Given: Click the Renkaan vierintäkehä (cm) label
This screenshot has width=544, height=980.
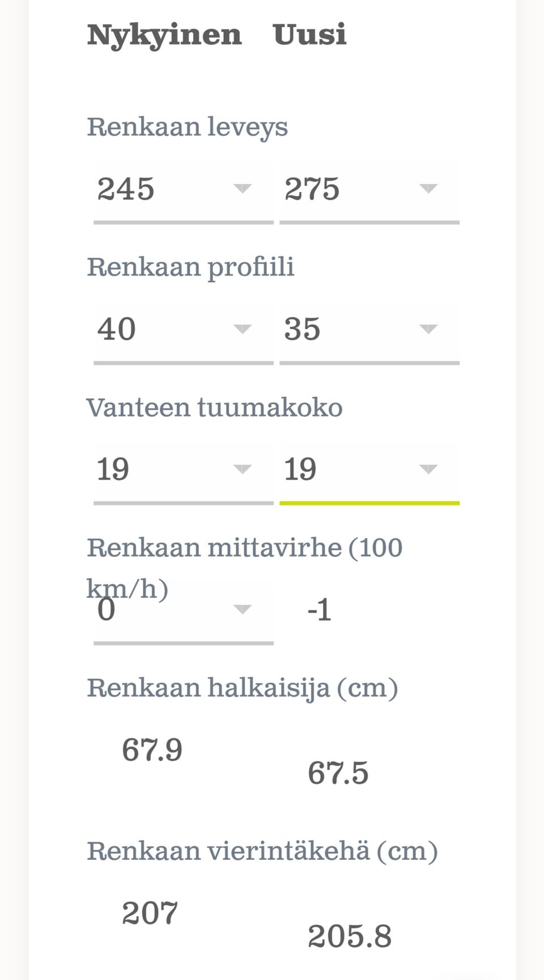Looking at the screenshot, I should tap(262, 851).
